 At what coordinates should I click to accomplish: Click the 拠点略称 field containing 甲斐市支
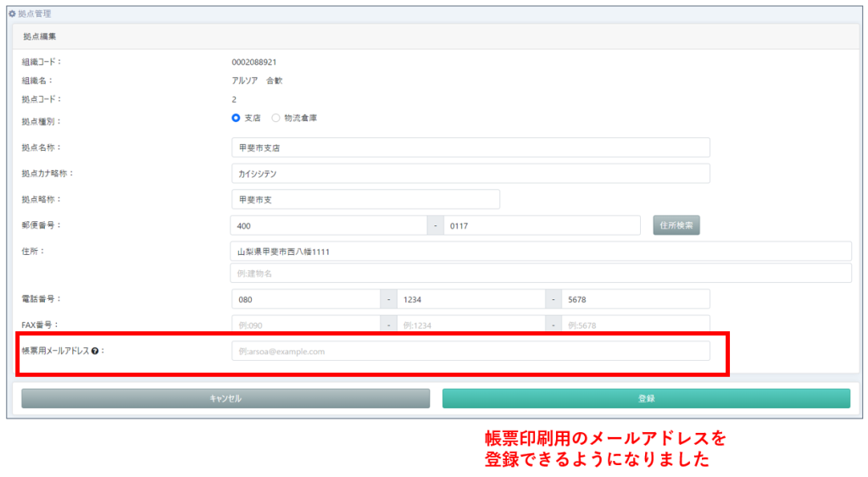tap(365, 199)
